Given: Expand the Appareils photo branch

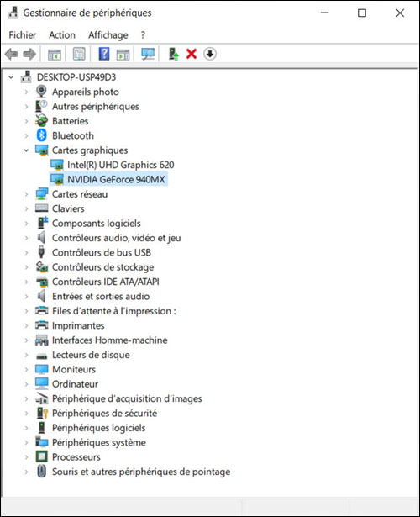Looking at the screenshot, I should pos(26,92).
